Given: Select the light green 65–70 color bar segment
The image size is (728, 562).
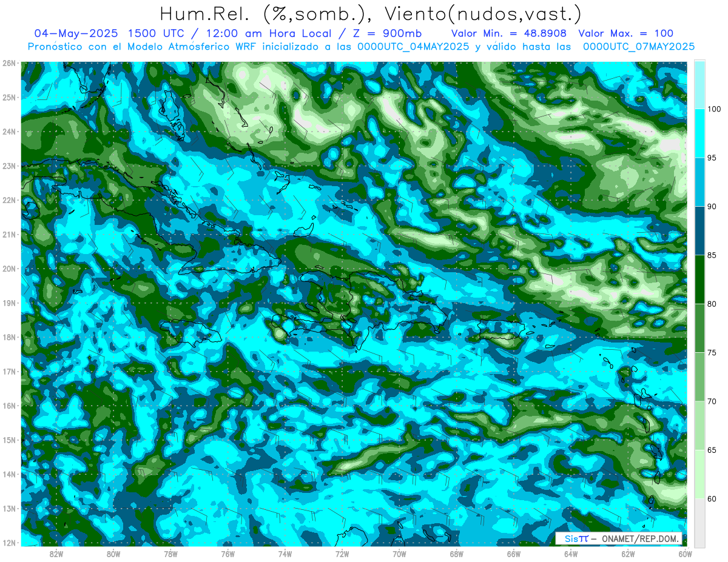Looking at the screenshot, I should (x=699, y=426).
